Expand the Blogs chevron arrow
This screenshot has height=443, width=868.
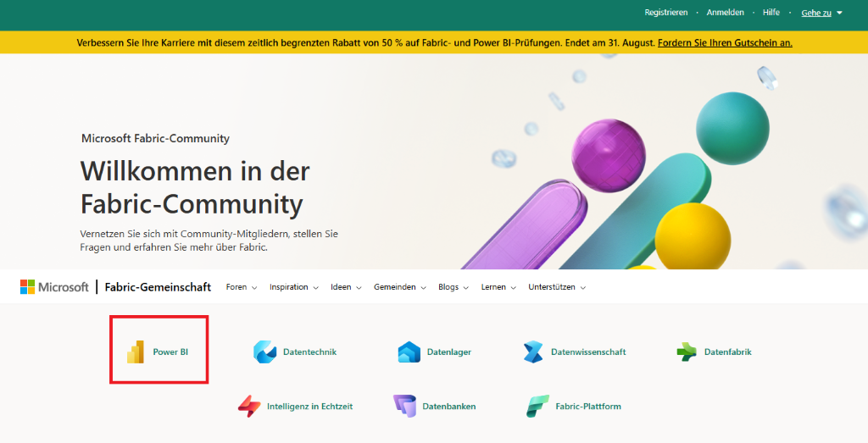coord(465,288)
